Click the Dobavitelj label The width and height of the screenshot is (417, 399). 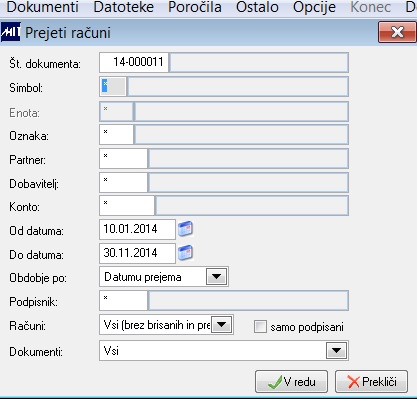(x=34, y=184)
